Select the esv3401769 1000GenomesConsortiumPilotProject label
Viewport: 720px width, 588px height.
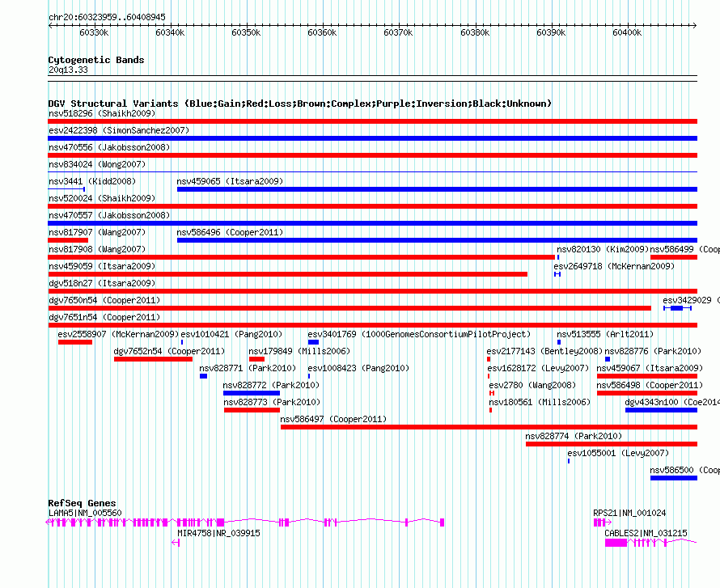click(x=419, y=334)
